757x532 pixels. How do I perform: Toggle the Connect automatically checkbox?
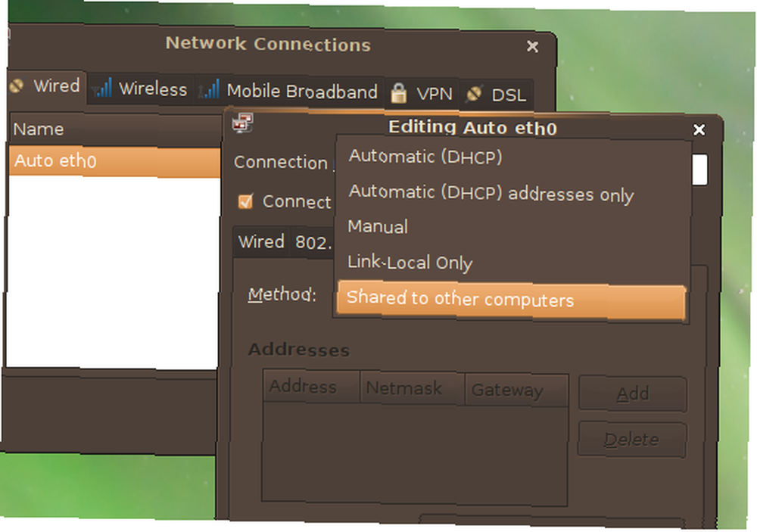pyautogui.click(x=245, y=201)
